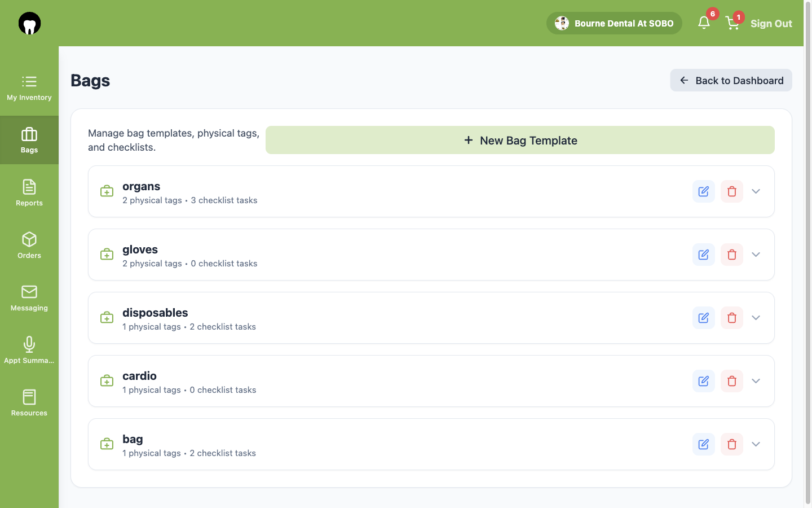Screen dimensions: 812x508
Task: Edit the organs bag template
Action: [704, 191]
